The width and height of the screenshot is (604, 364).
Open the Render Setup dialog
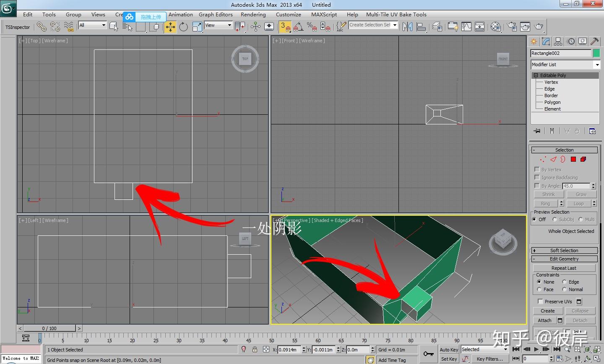pyautogui.click(x=512, y=27)
